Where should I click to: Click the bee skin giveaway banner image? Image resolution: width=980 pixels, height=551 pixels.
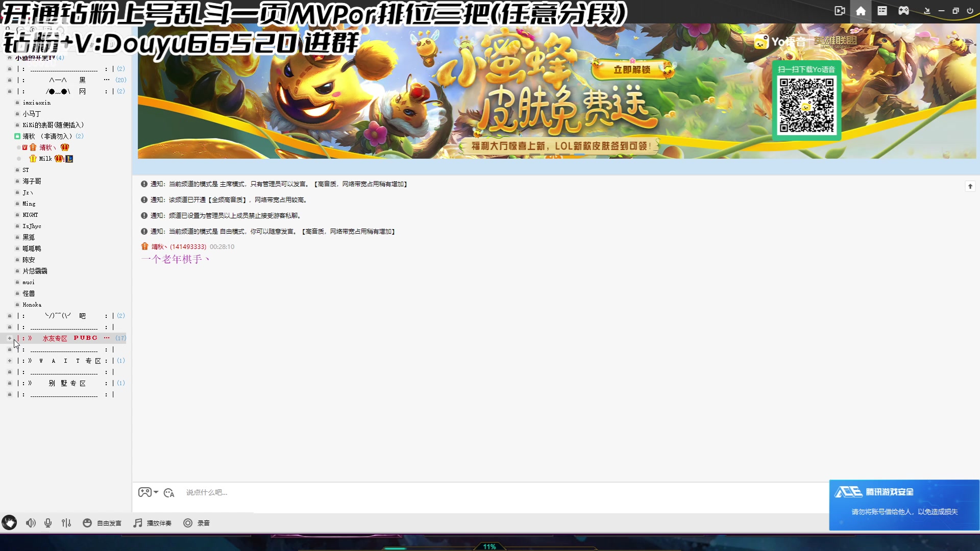click(x=556, y=91)
